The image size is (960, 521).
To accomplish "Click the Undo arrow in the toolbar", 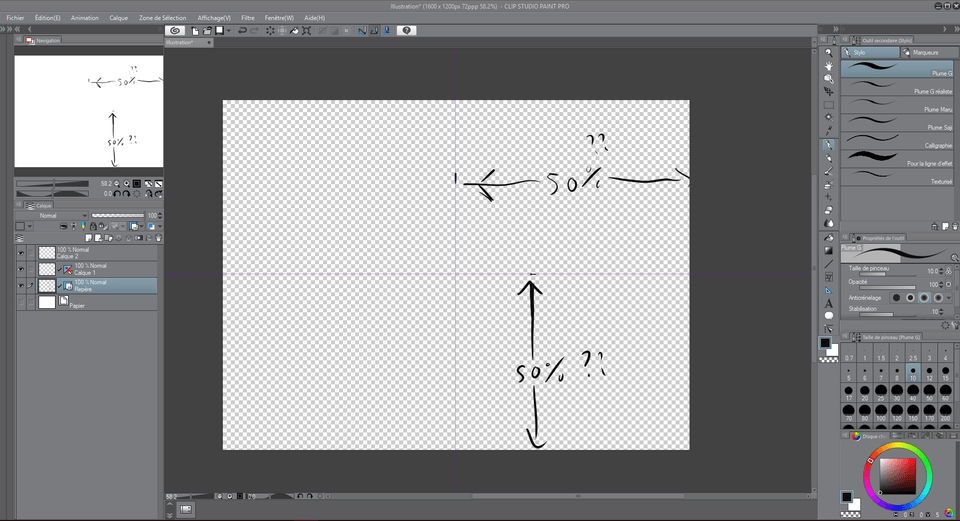I will (242, 31).
